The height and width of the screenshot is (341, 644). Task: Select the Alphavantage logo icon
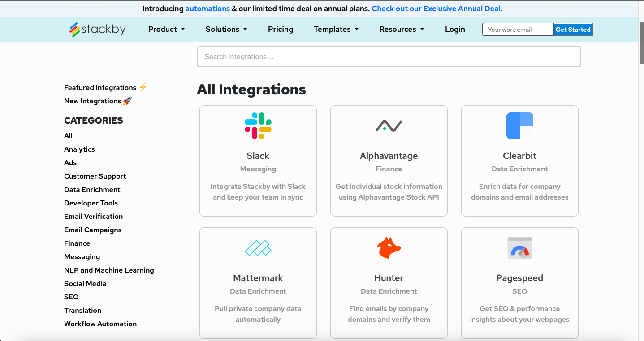pyautogui.click(x=389, y=126)
